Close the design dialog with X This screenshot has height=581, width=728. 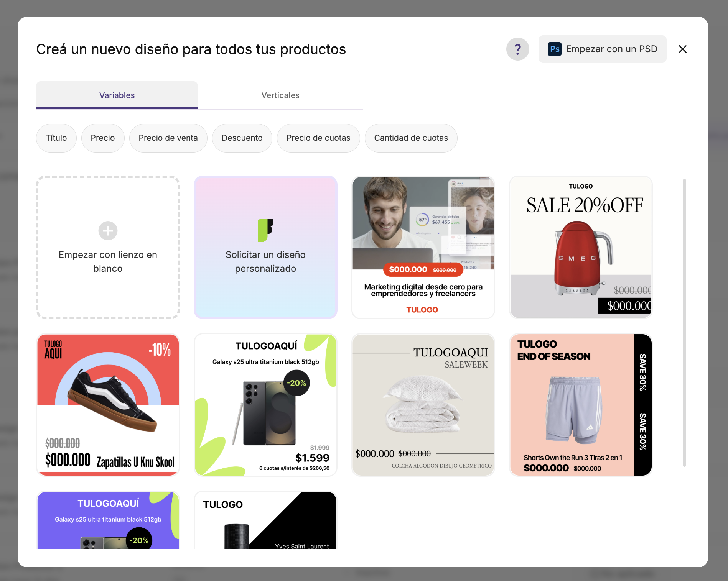682,49
